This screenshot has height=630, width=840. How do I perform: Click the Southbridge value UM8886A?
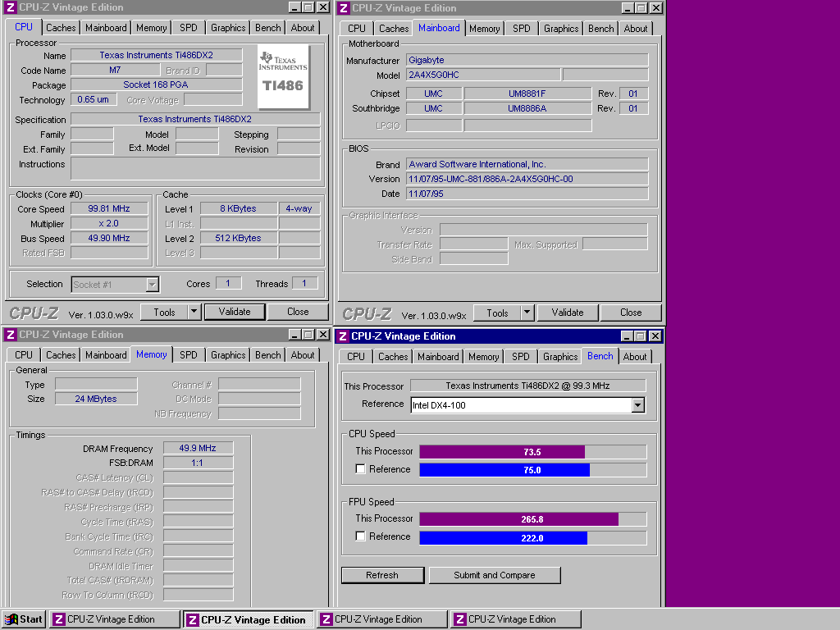pyautogui.click(x=527, y=109)
